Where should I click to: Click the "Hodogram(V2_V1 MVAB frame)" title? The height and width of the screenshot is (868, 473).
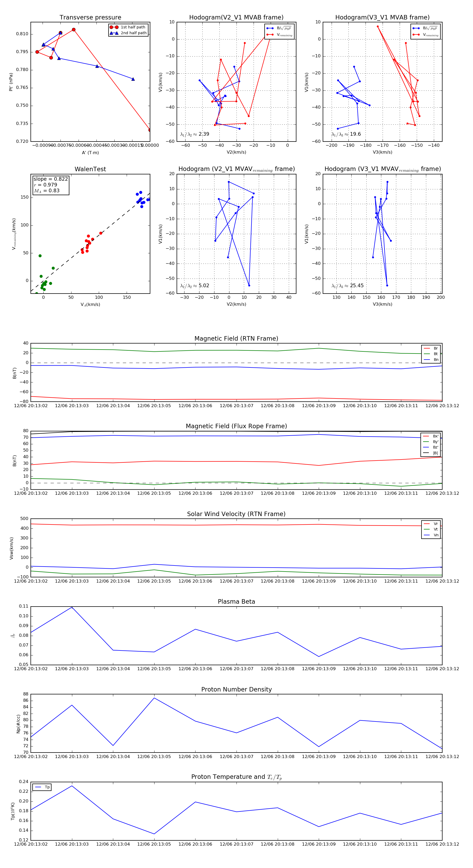(236, 17)
